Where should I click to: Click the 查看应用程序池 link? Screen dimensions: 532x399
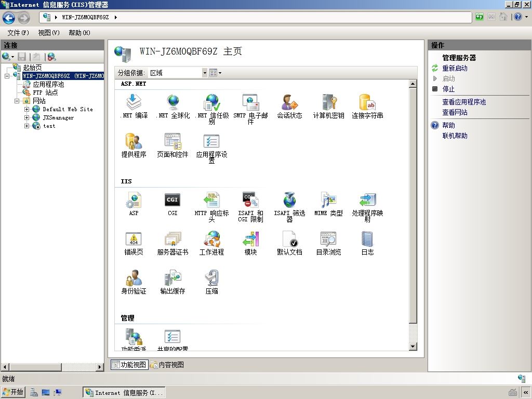pos(464,102)
